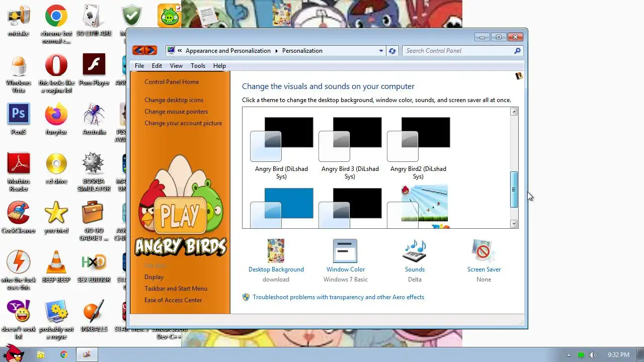
Task: Click 'Change your account picture' link
Action: tap(183, 123)
